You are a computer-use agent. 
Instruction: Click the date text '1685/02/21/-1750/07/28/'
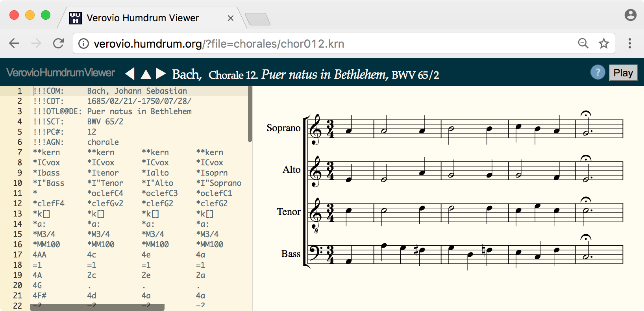(x=139, y=101)
